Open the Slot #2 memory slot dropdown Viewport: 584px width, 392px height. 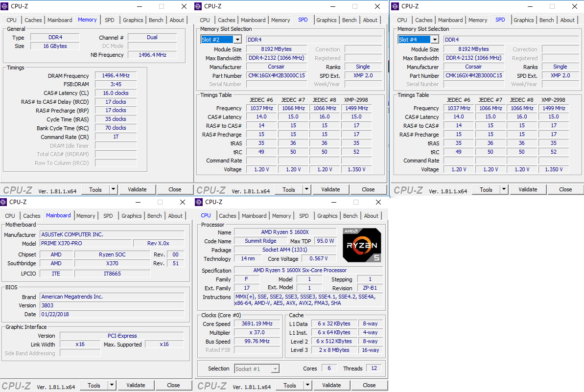tap(237, 40)
